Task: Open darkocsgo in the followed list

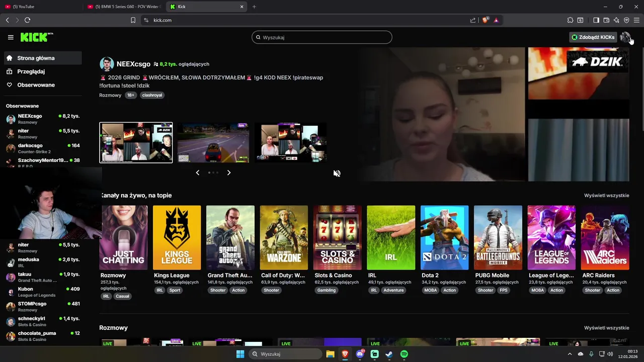Action: [43, 148]
